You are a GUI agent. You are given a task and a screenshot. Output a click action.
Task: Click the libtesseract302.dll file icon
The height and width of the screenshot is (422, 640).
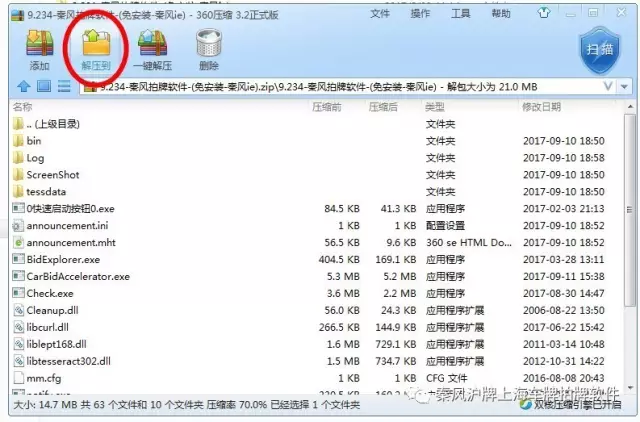point(18,361)
